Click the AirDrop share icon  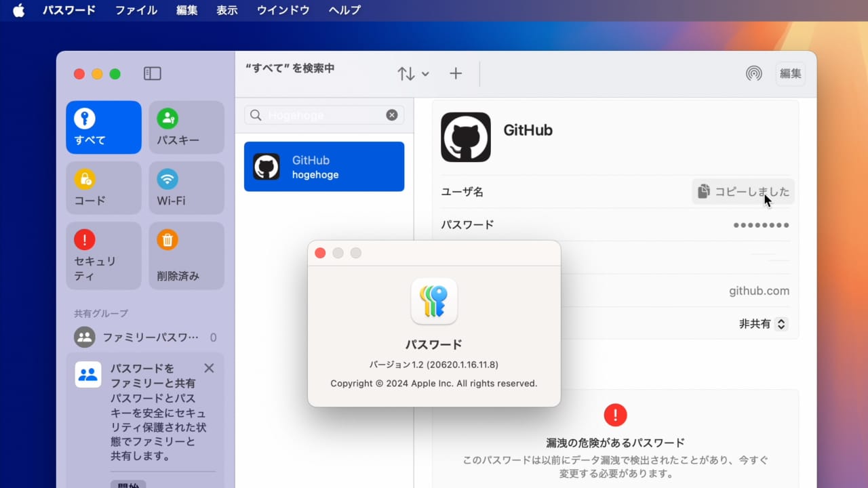753,74
